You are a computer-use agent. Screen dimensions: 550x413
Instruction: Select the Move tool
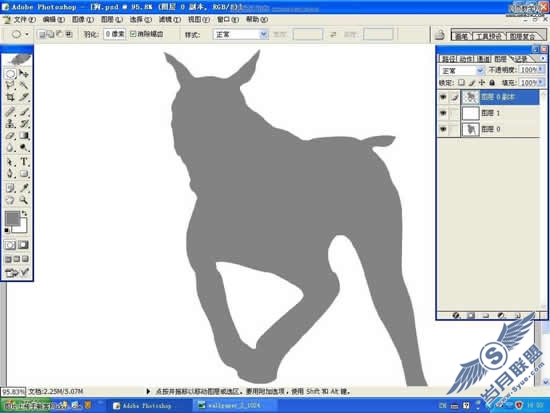(24, 74)
